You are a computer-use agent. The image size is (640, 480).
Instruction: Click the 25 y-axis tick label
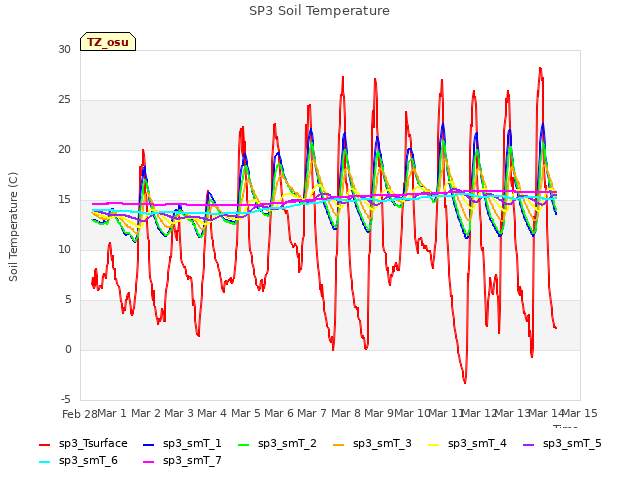click(64, 100)
